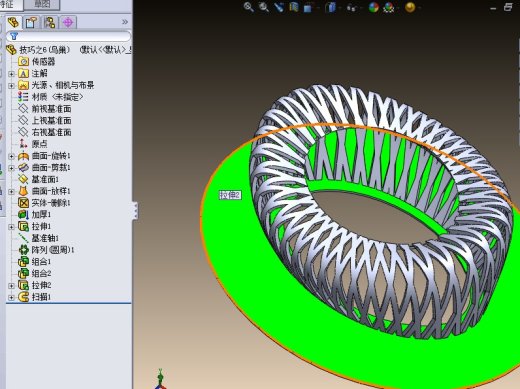520x389 pixels.
Task: Switch to the ConfigurationManager tab
Action: 50,22
